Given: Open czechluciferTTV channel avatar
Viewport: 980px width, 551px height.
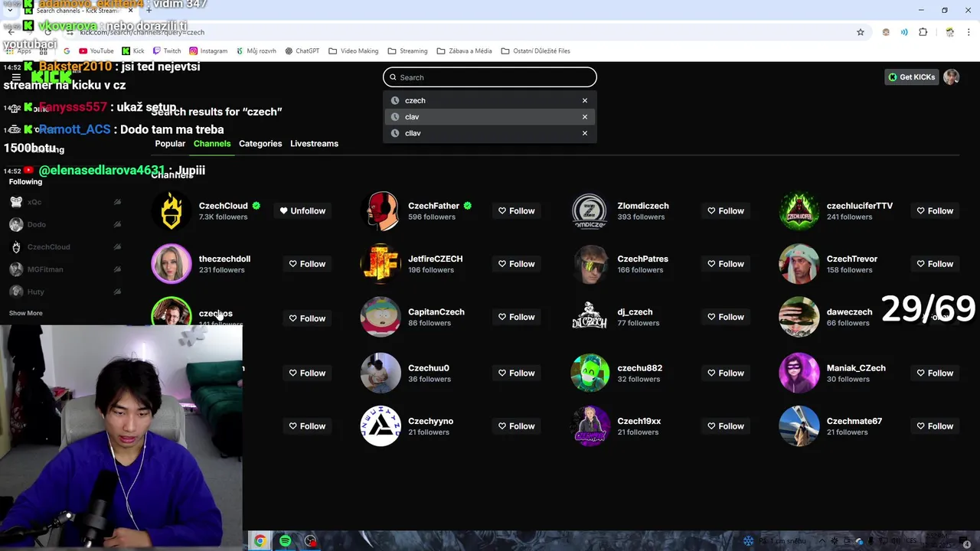Looking at the screenshot, I should click(799, 211).
